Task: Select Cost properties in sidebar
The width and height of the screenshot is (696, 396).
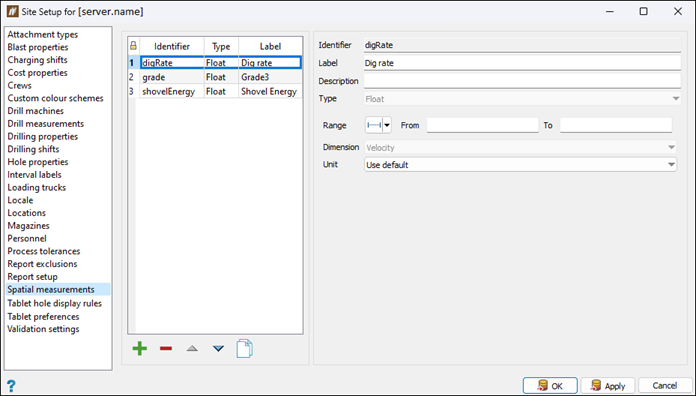Action: point(37,73)
